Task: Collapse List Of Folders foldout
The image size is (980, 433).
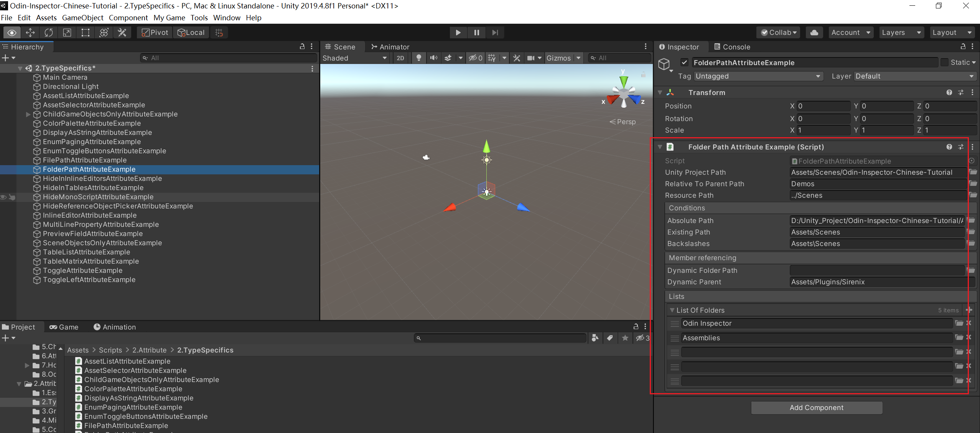Action: coord(672,310)
